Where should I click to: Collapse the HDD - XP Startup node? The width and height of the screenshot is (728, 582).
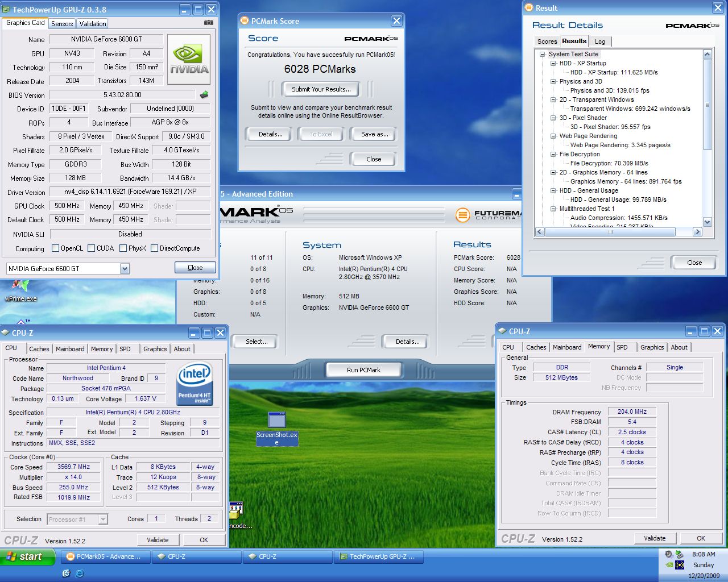pos(553,63)
